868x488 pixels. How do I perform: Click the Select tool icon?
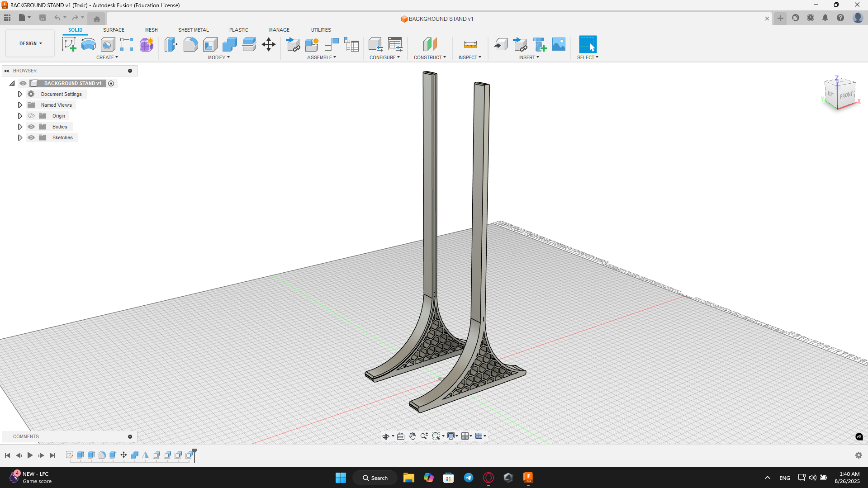tap(588, 44)
